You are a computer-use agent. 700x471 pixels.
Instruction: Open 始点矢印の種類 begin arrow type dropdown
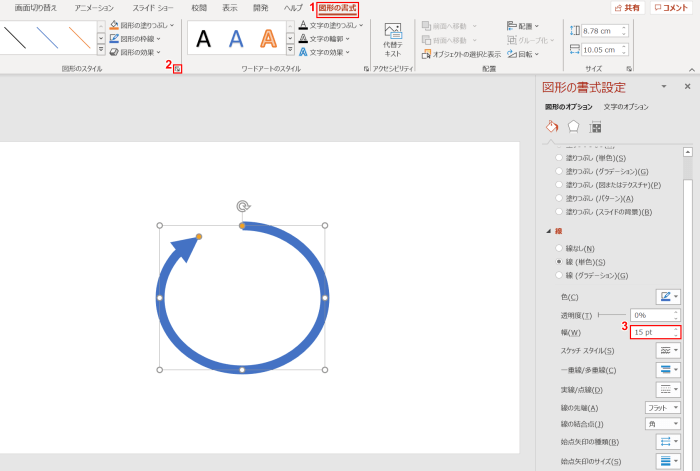click(668, 442)
